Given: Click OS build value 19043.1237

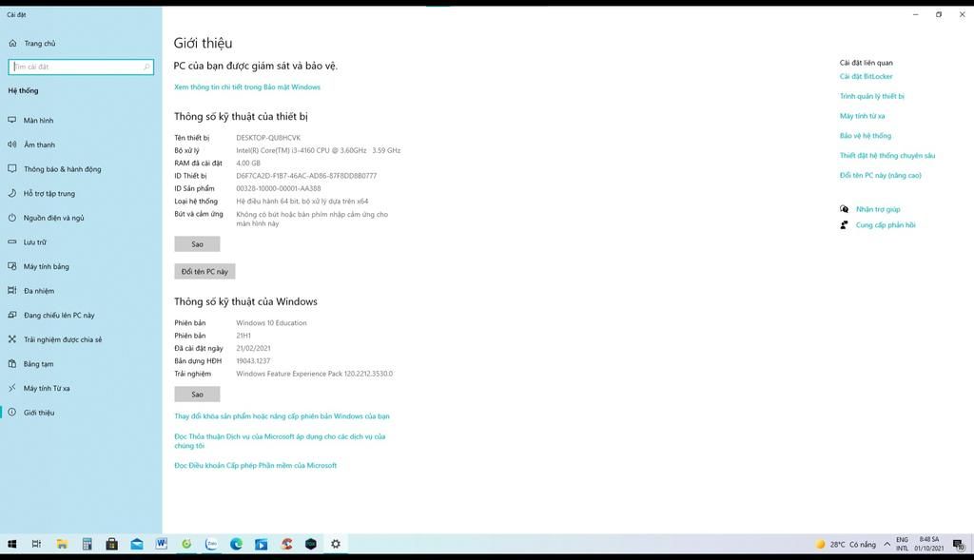Looking at the screenshot, I should 253,360.
